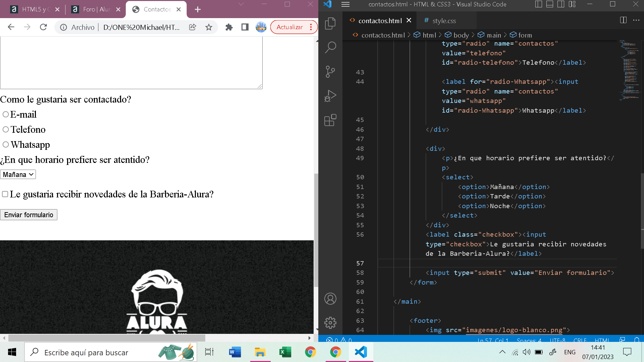
Task: Open a new Chrome tab with plus
Action: pyautogui.click(x=198, y=9)
